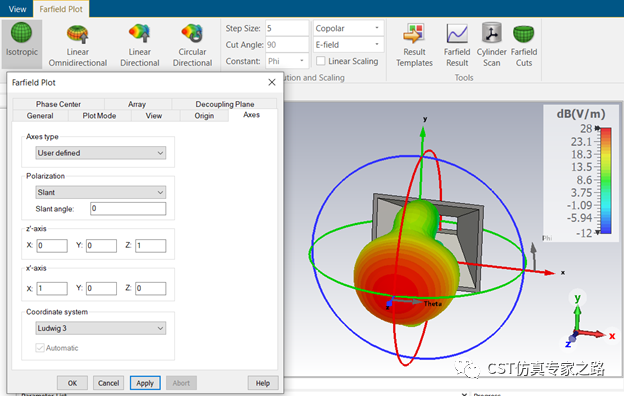Enable the Linear Scaling checkbox
Screen dimensions: 624x396
[320, 61]
